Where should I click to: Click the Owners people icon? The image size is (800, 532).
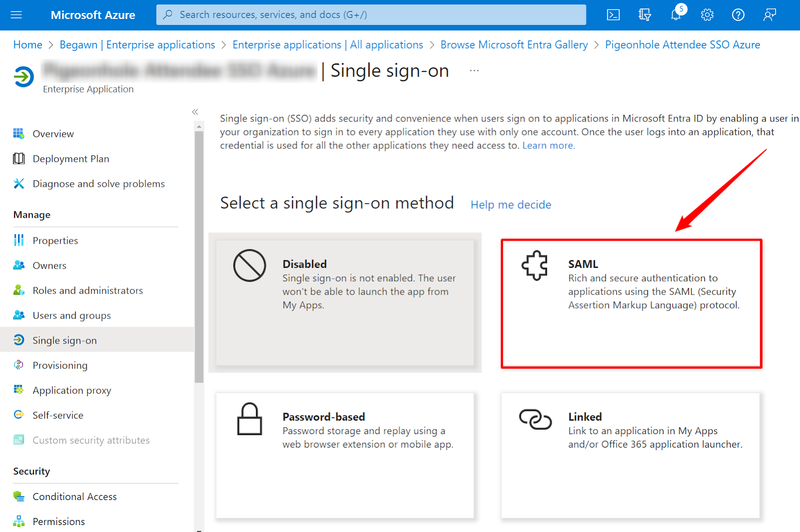(18, 265)
